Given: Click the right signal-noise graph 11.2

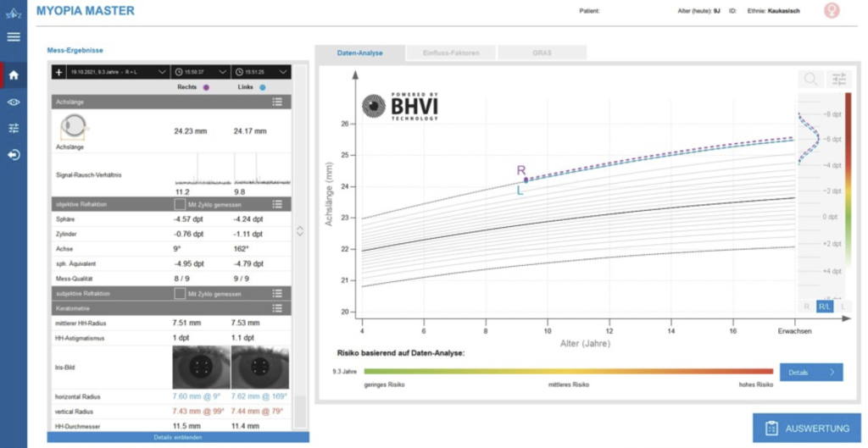Looking at the screenshot, I should pos(202,169).
